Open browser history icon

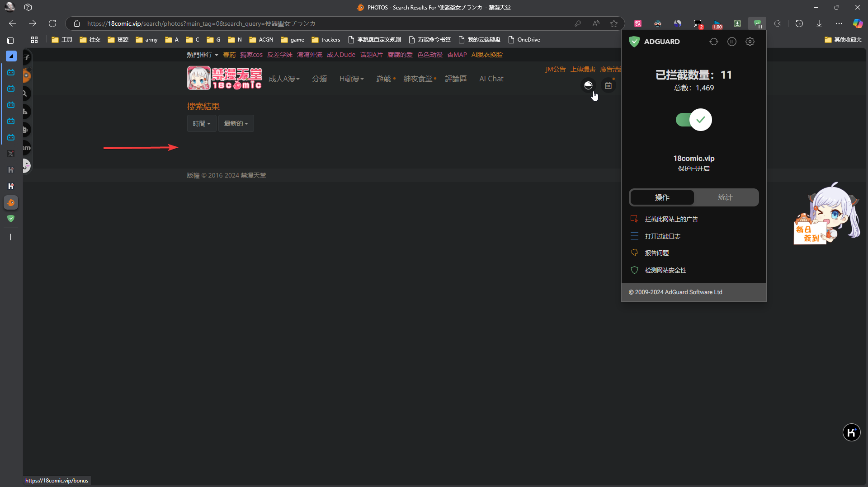(799, 23)
